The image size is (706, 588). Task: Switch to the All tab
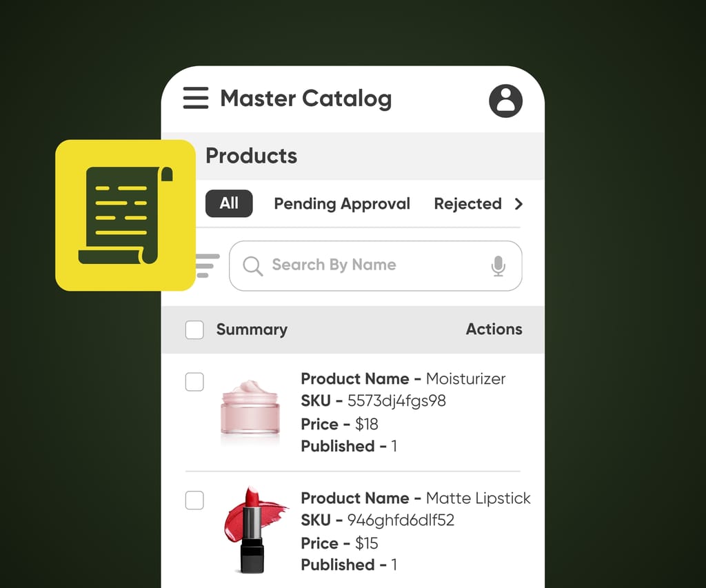click(228, 204)
